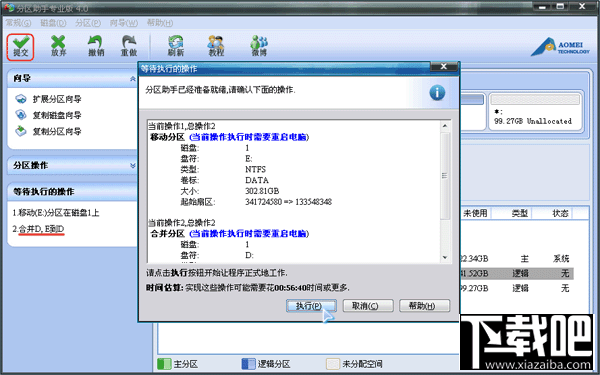Launch 复制分区向导 wizard icon

(x=21, y=131)
